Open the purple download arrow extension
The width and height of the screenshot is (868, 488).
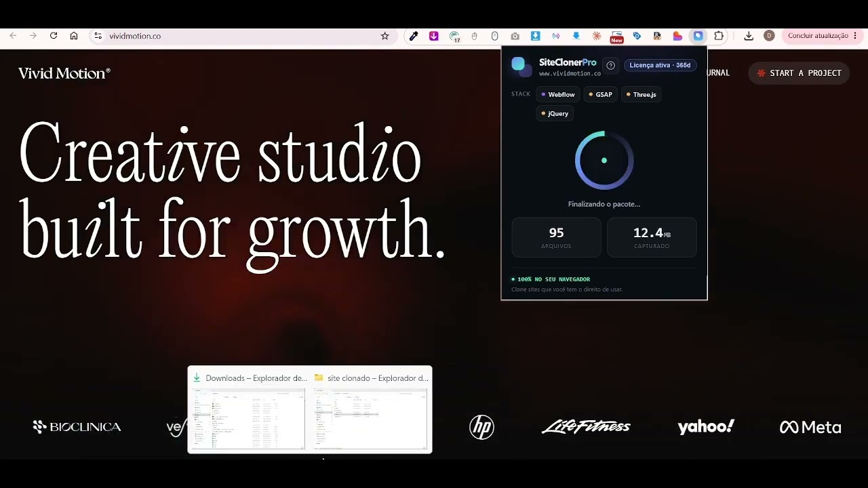pyautogui.click(x=434, y=36)
